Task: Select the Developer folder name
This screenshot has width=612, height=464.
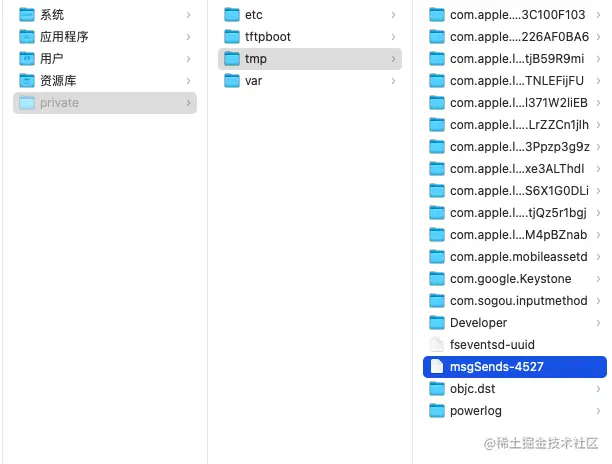Action: [x=478, y=323]
